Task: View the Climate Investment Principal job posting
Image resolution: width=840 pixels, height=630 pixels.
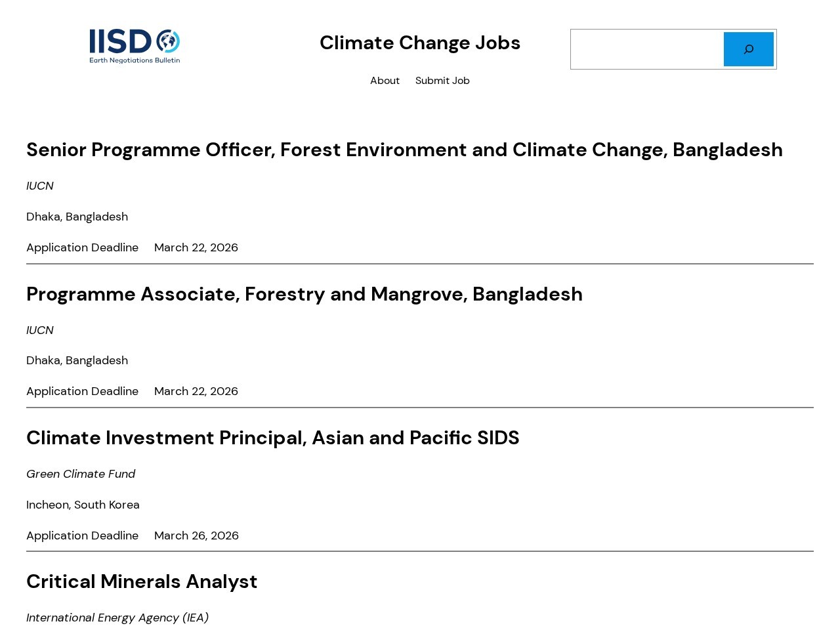Action: 273,438
